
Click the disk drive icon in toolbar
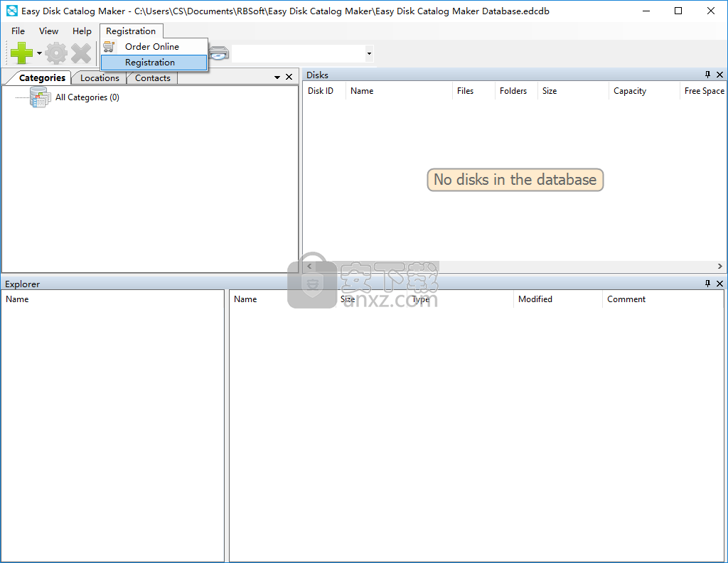(x=219, y=53)
